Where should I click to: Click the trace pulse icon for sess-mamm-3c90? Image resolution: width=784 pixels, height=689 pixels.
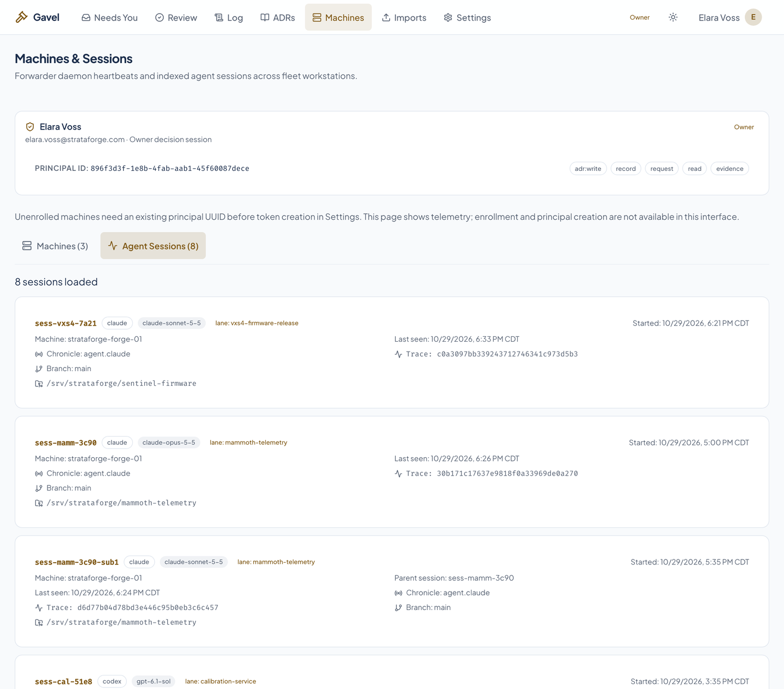[398, 474]
